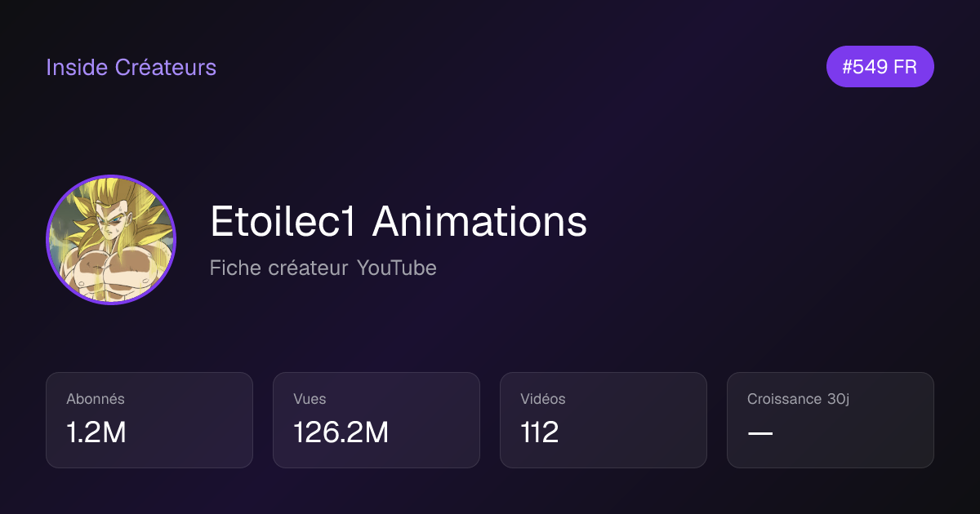980x514 pixels.
Task: Click the 1.2M subscribers value
Action: pos(96,432)
